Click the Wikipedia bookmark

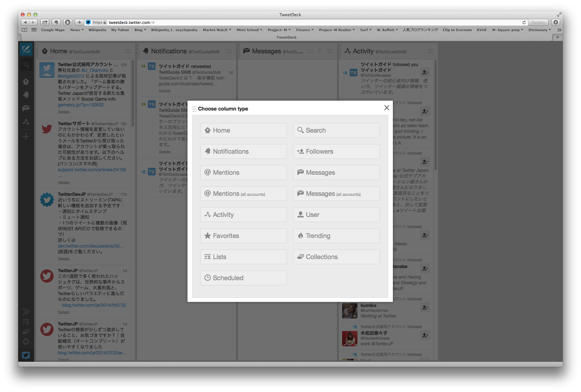[97, 30]
